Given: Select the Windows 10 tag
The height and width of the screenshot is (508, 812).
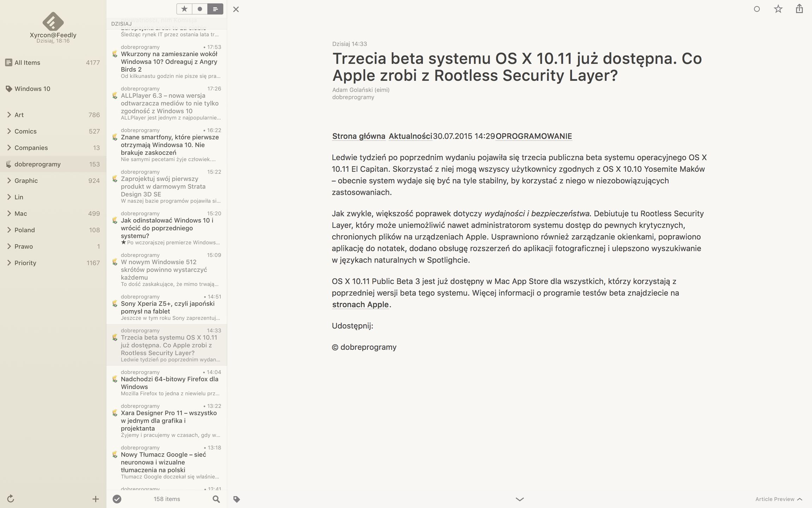Looking at the screenshot, I should pyautogui.click(x=32, y=89).
